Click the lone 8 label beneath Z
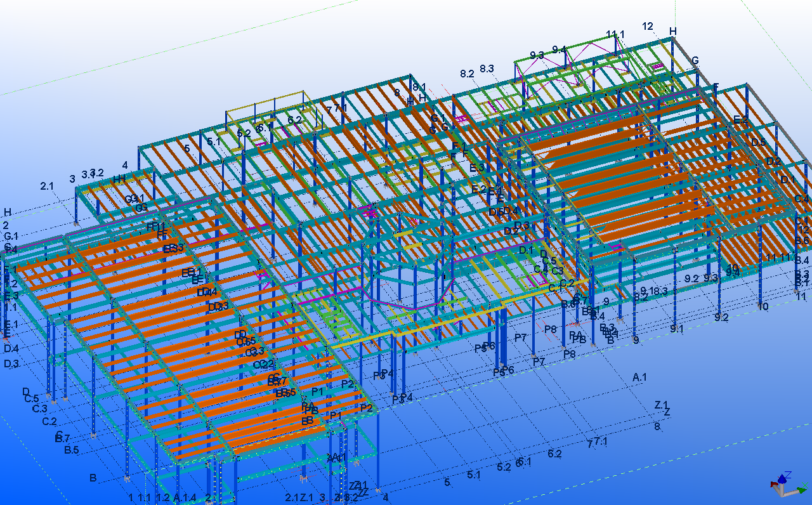The image size is (812, 505). [657, 426]
